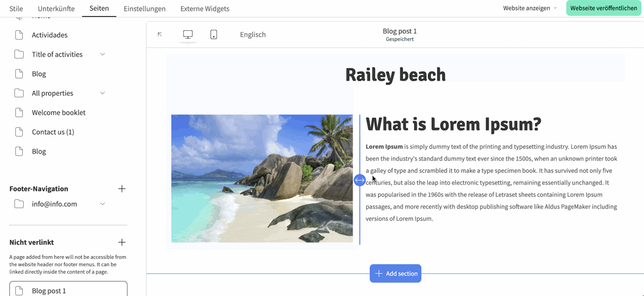Select the info@info.com footer item
The height and width of the screenshot is (296, 644).
(x=54, y=204)
